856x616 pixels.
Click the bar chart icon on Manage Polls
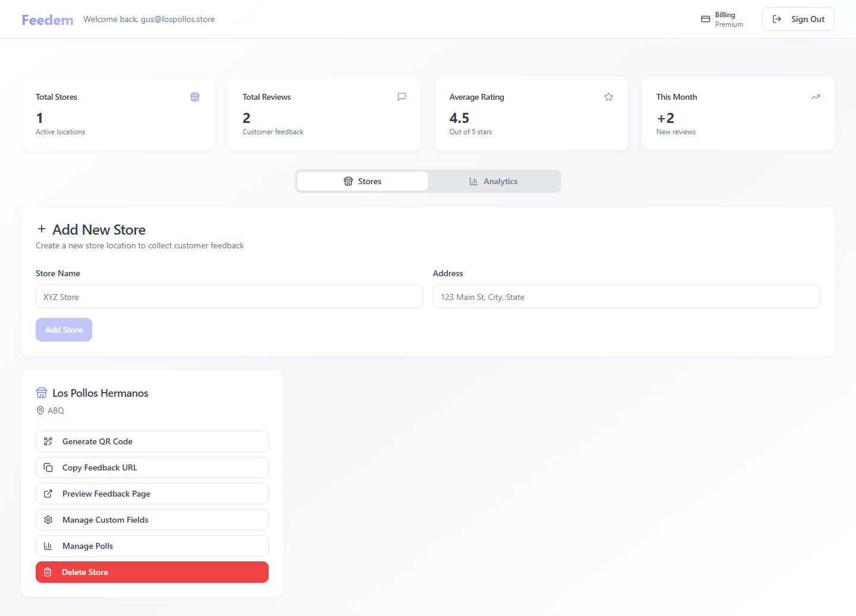point(48,546)
